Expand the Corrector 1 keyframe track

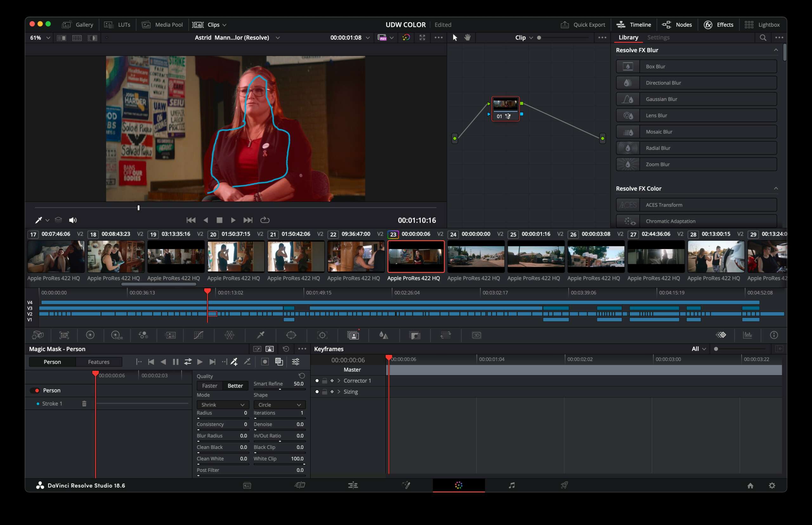(x=339, y=381)
